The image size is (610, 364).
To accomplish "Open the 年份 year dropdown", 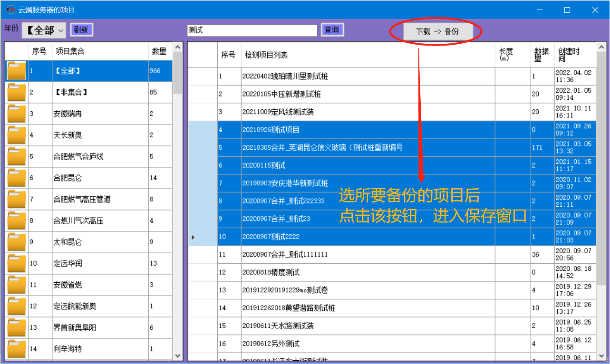I will click(x=44, y=30).
